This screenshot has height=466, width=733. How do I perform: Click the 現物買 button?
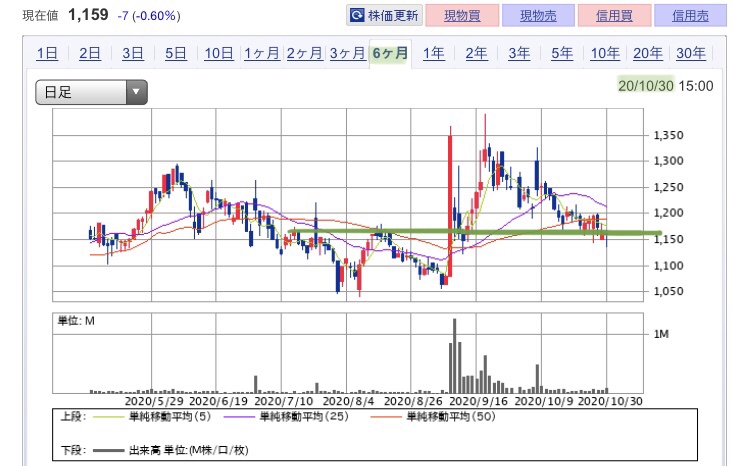pyautogui.click(x=462, y=15)
